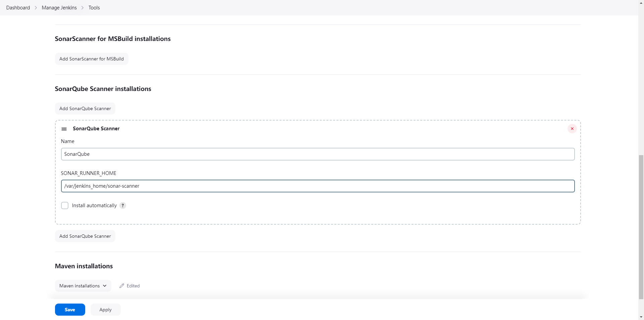Open Manage Jenkins breadcrumb
Image resolution: width=644 pixels, height=320 pixels.
click(x=59, y=8)
